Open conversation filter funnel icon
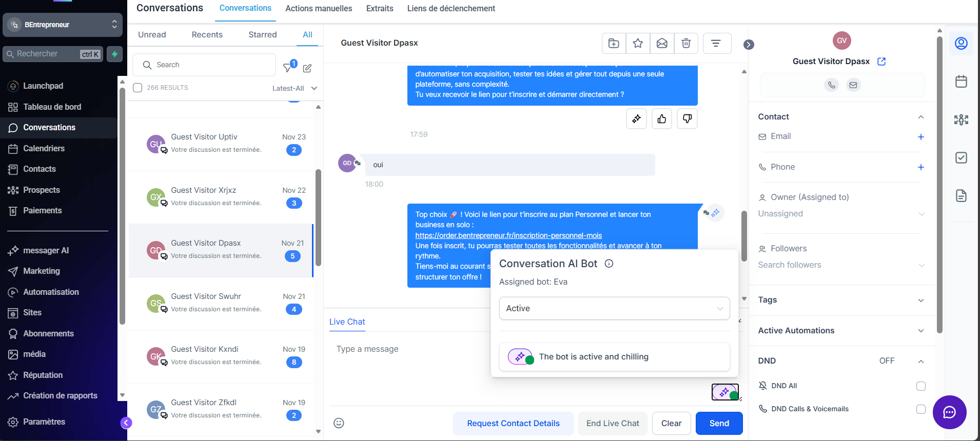 coord(288,67)
